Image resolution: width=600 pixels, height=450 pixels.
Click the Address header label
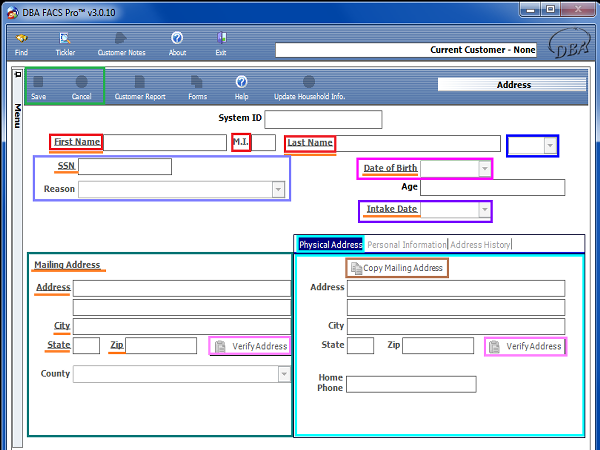[514, 85]
